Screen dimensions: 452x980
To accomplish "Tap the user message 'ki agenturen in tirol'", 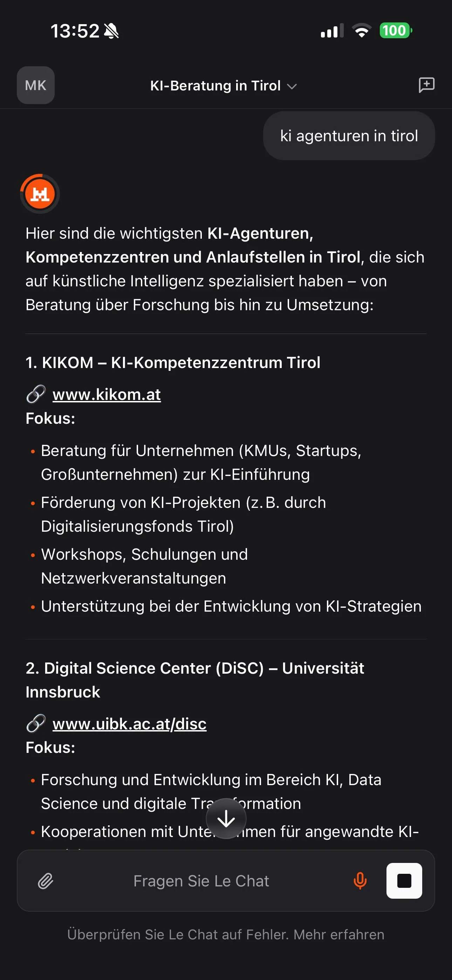I will tap(349, 136).
